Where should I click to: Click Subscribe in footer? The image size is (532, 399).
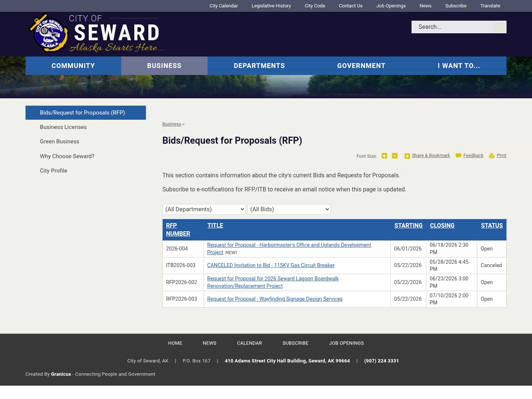click(296, 343)
